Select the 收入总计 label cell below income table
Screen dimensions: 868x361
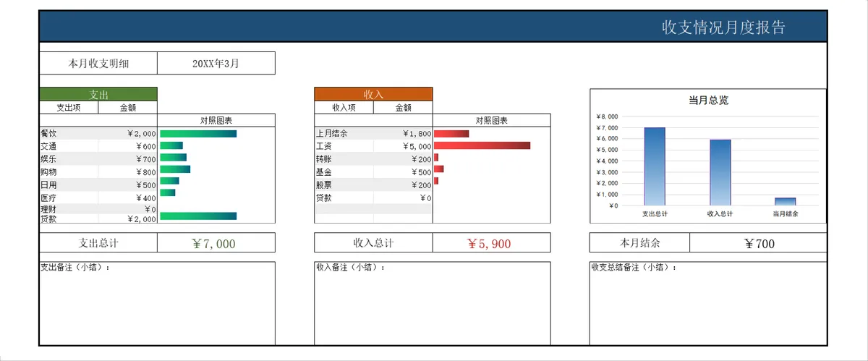click(x=373, y=243)
